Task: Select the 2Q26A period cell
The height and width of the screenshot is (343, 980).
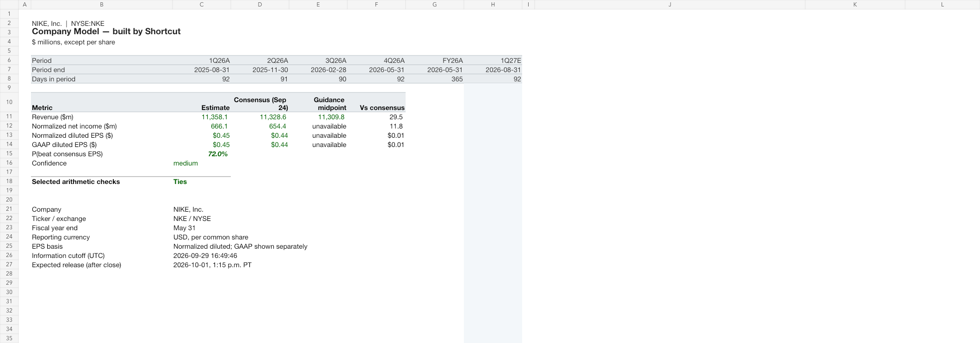Action: click(x=260, y=61)
